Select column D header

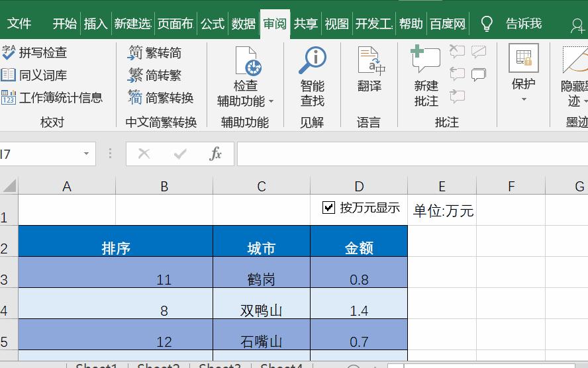(x=360, y=186)
